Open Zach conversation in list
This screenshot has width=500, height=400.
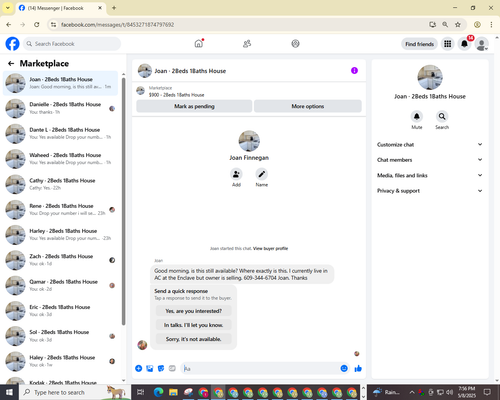coord(60,260)
